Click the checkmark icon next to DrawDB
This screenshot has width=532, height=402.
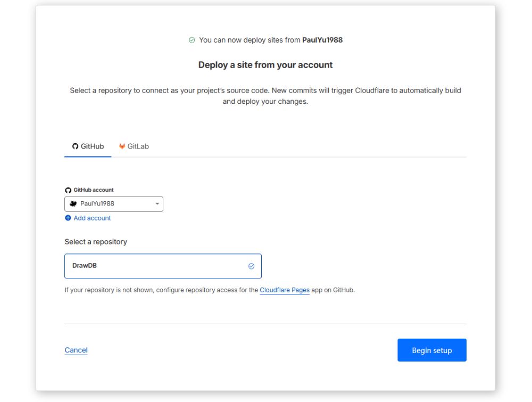pos(251,266)
